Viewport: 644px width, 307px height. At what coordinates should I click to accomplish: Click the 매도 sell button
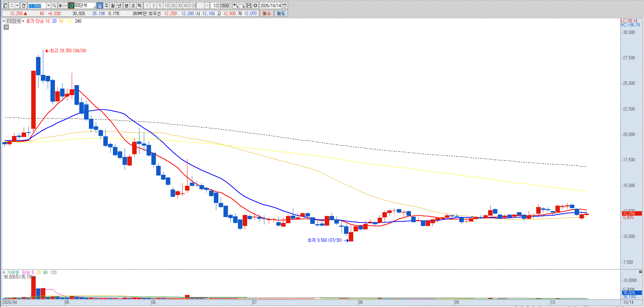point(281,13)
